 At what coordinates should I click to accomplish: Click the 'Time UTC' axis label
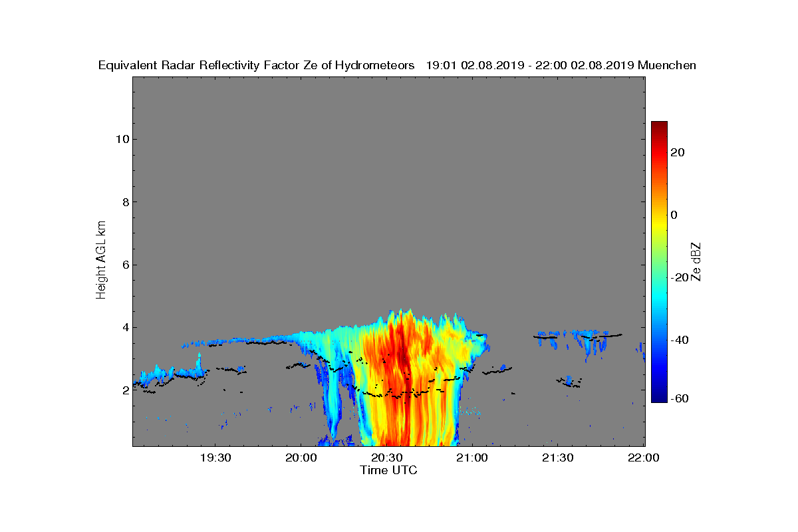point(388,470)
